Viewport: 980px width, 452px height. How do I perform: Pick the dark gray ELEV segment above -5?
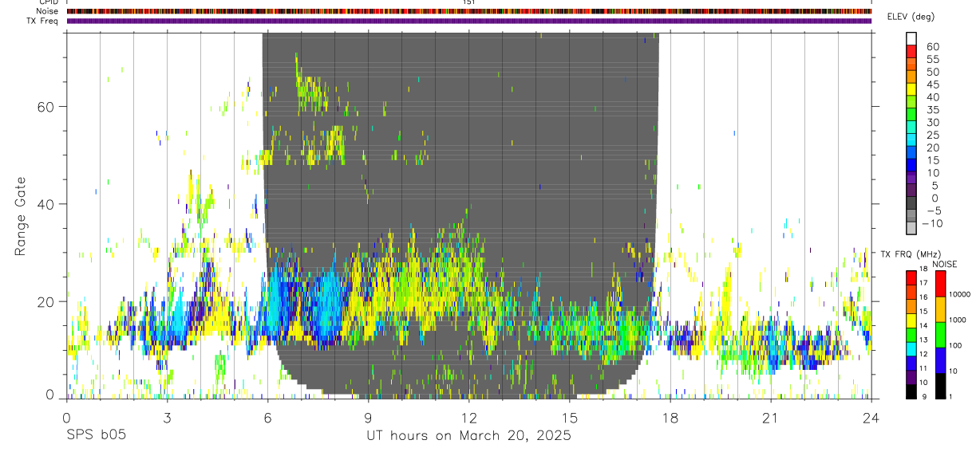pos(911,202)
